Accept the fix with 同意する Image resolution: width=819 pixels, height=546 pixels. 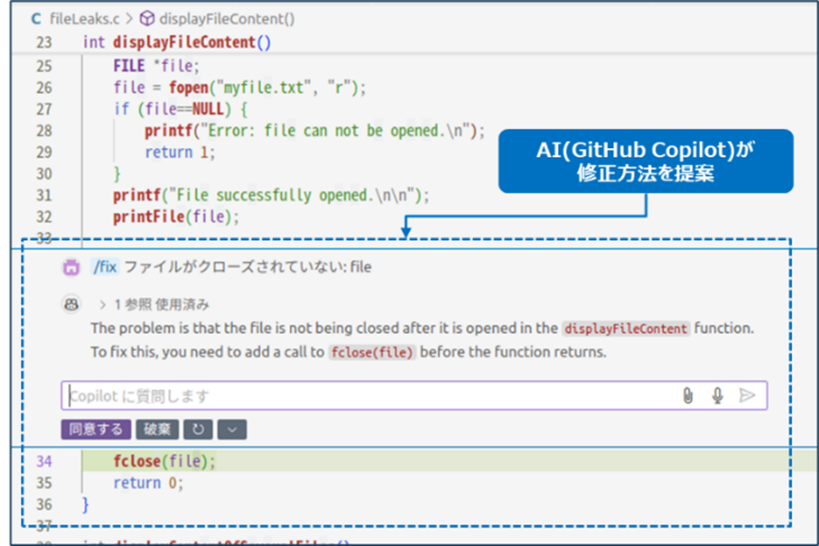(x=96, y=429)
